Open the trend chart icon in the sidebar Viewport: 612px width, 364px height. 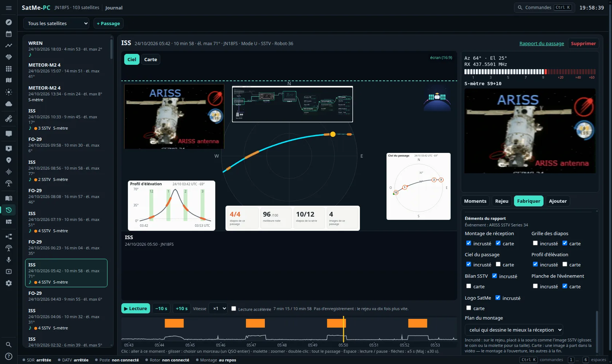click(9, 45)
